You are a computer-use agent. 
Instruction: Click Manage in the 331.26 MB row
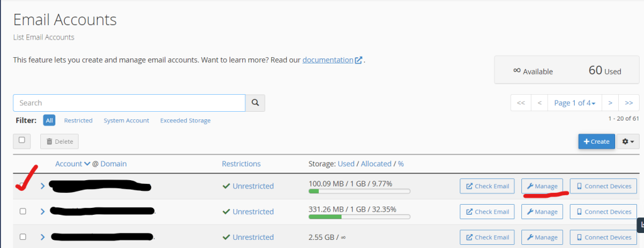pyautogui.click(x=541, y=212)
